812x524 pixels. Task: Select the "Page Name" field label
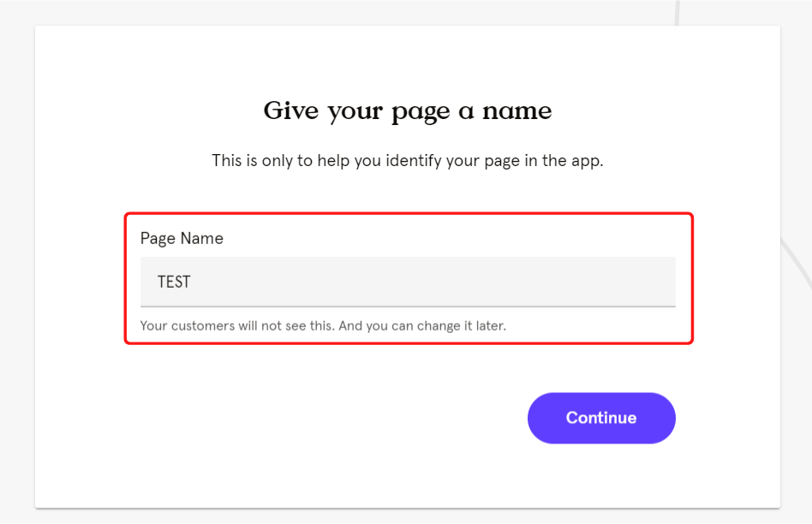(x=182, y=238)
